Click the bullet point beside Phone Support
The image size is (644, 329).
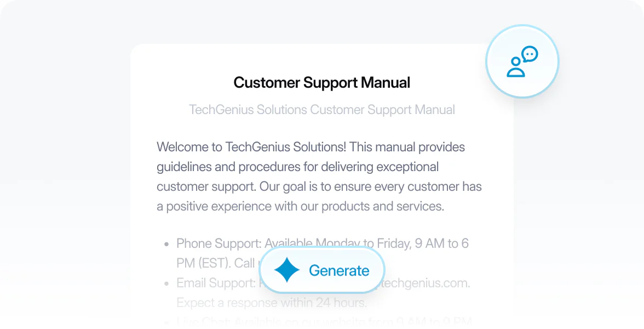click(166, 244)
